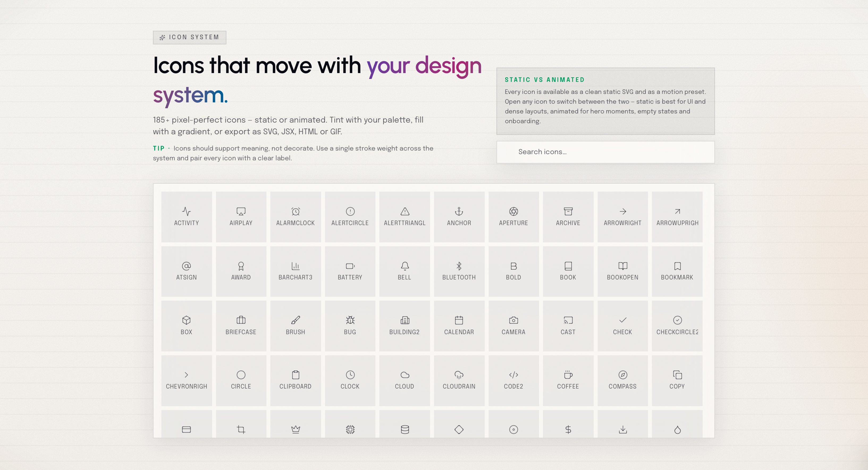Open the ChevronRight icon tile
This screenshot has width=868, height=470.
point(186,381)
